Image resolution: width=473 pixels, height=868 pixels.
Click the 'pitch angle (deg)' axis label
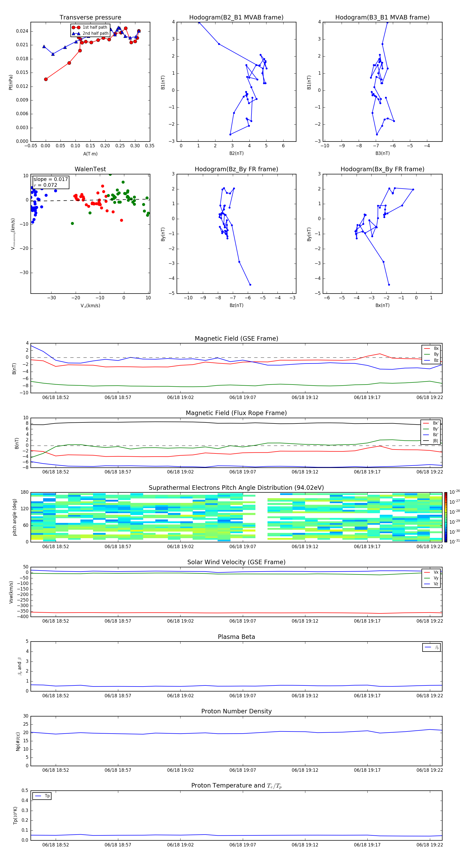(14, 517)
